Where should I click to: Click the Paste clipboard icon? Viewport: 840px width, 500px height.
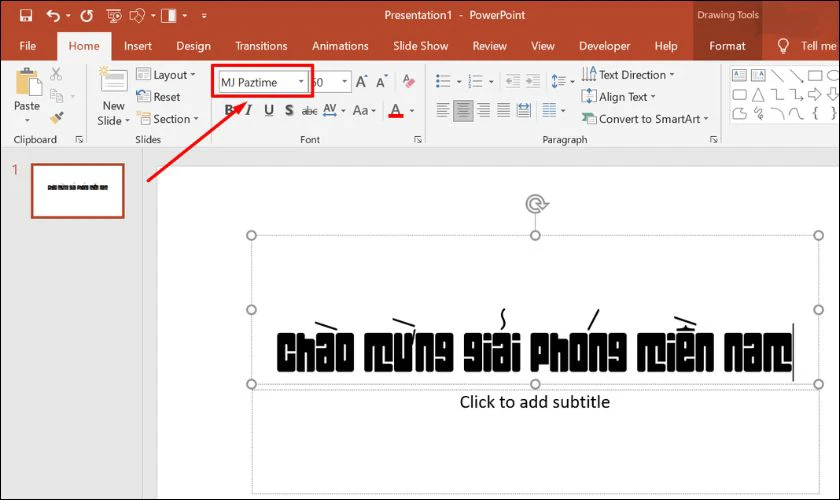point(27,83)
